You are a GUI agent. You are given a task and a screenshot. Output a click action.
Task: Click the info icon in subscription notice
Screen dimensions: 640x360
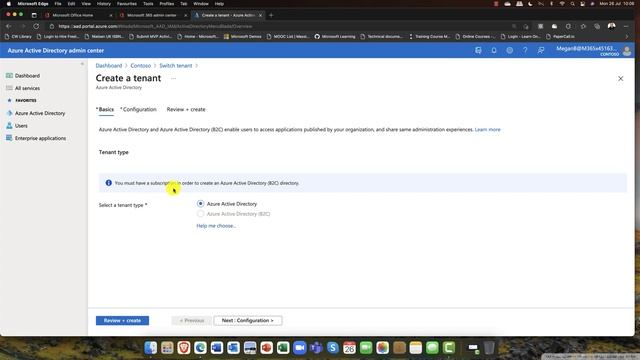[x=109, y=183]
